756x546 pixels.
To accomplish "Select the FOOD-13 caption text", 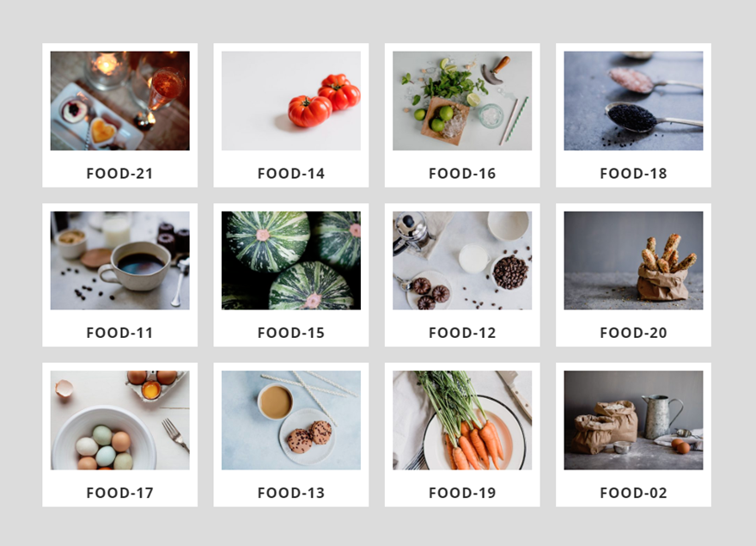I will pos(291,493).
